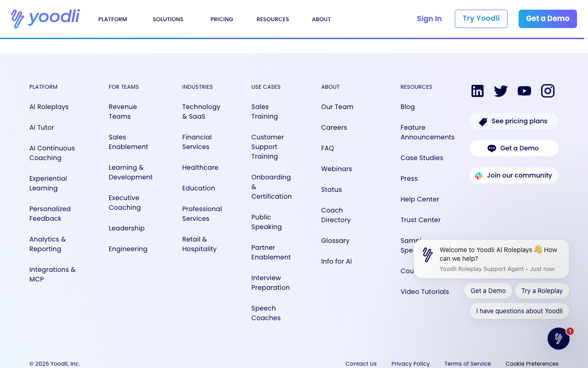
Task: Go to AI Continuous Coaching
Action: (52, 153)
